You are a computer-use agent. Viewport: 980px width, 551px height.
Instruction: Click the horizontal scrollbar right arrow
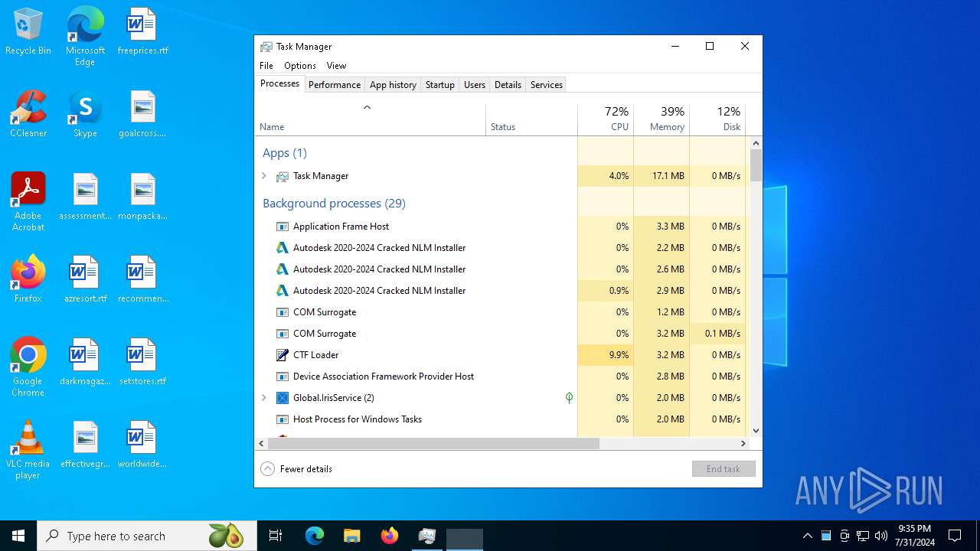click(x=743, y=444)
